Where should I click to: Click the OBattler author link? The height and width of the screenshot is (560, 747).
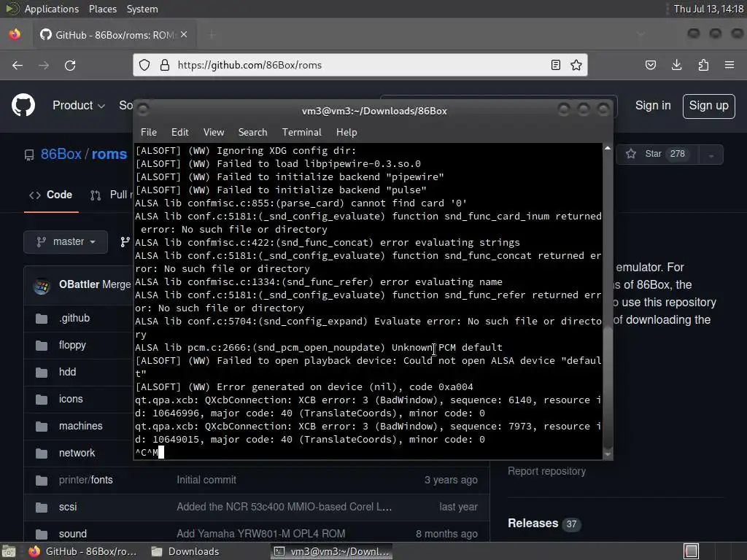pyautogui.click(x=79, y=284)
